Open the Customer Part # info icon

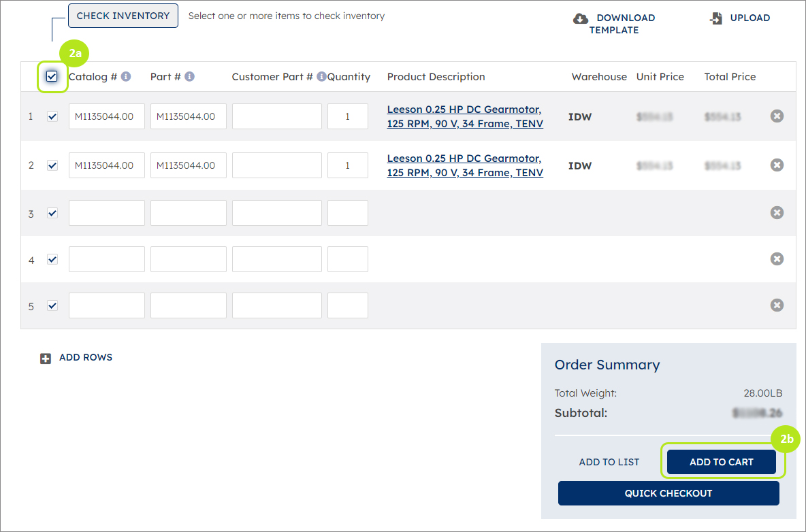pyautogui.click(x=321, y=76)
